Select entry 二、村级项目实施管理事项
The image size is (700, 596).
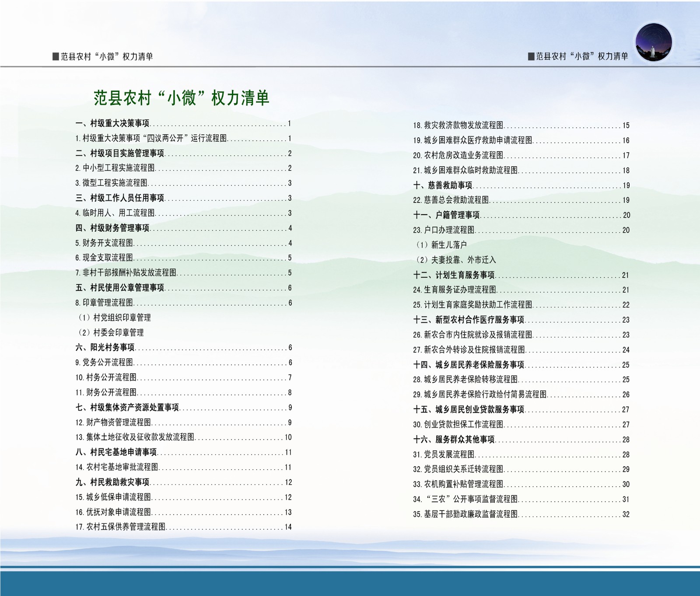pyautogui.click(x=183, y=153)
